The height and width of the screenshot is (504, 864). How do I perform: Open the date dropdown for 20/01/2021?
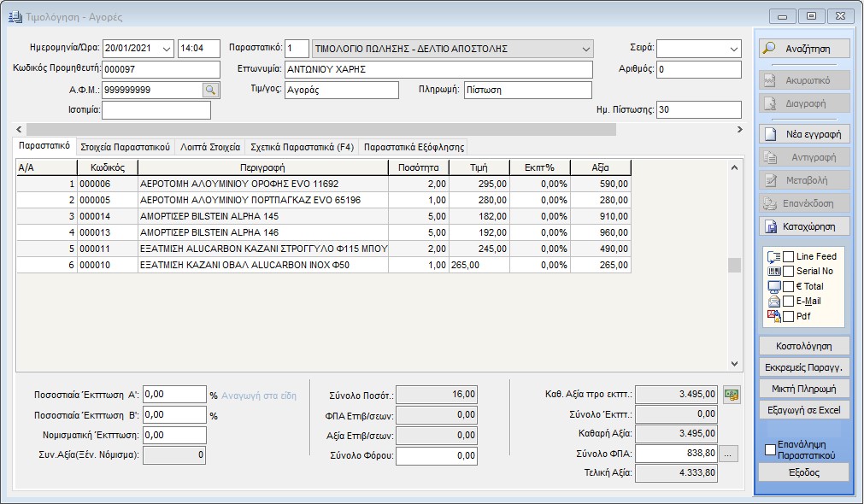[x=167, y=49]
